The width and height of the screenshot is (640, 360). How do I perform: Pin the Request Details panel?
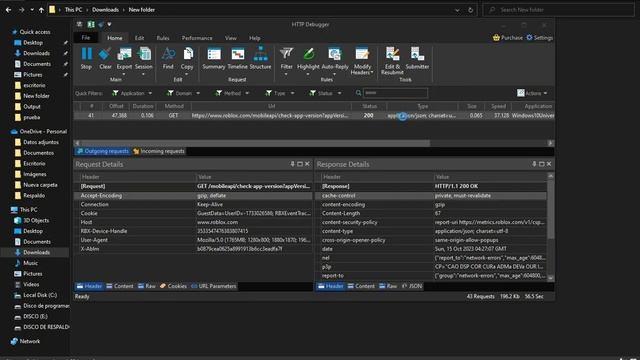[292, 164]
